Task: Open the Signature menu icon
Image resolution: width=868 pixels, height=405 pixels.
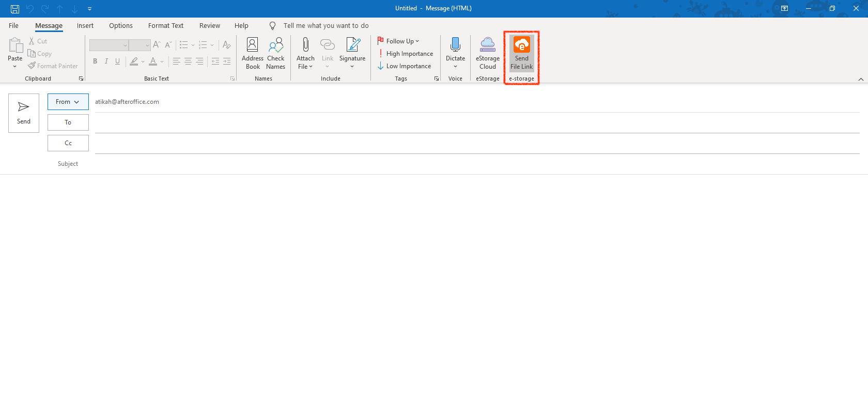Action: tap(352, 45)
